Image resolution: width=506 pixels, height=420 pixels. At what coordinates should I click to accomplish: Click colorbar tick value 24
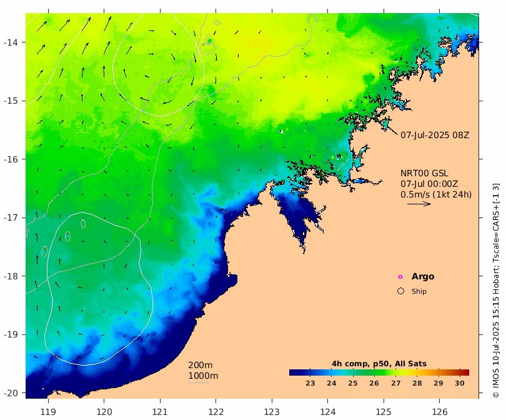click(332, 383)
